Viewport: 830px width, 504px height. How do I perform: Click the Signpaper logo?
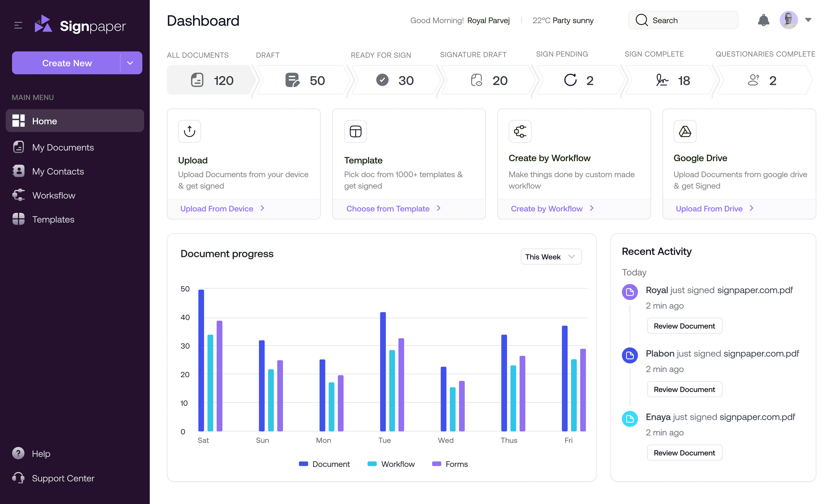(80, 25)
